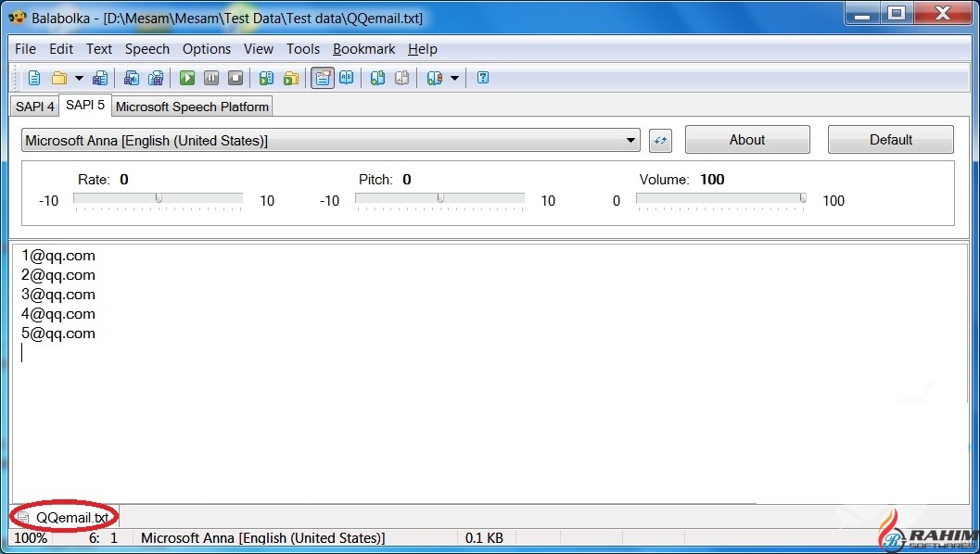The height and width of the screenshot is (554, 980).
Task: Select the SAPI 5 tab
Action: click(x=85, y=105)
